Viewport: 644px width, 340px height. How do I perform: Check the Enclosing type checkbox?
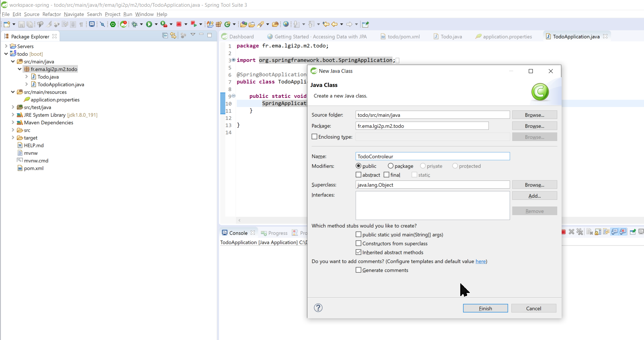tap(315, 137)
